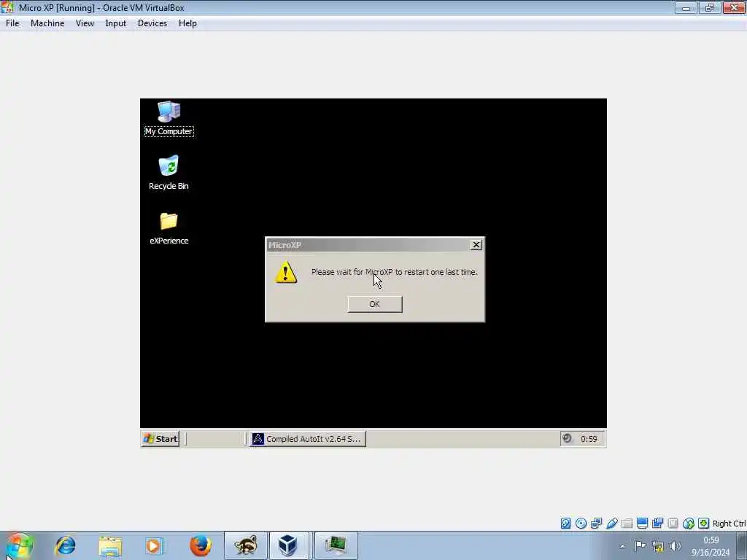Open the Input menu
747x560 pixels.
pos(116,23)
